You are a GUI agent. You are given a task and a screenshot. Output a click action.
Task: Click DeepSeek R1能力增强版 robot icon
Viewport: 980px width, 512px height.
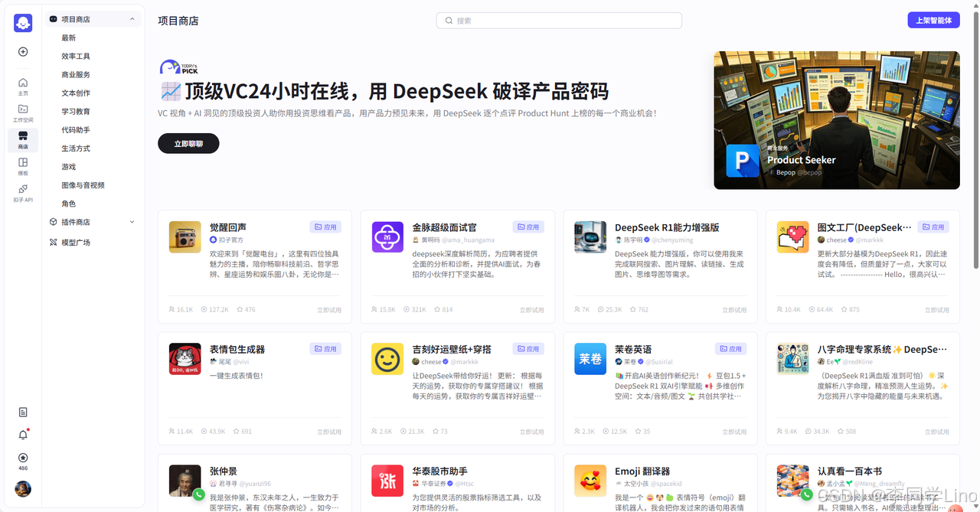tap(590, 237)
